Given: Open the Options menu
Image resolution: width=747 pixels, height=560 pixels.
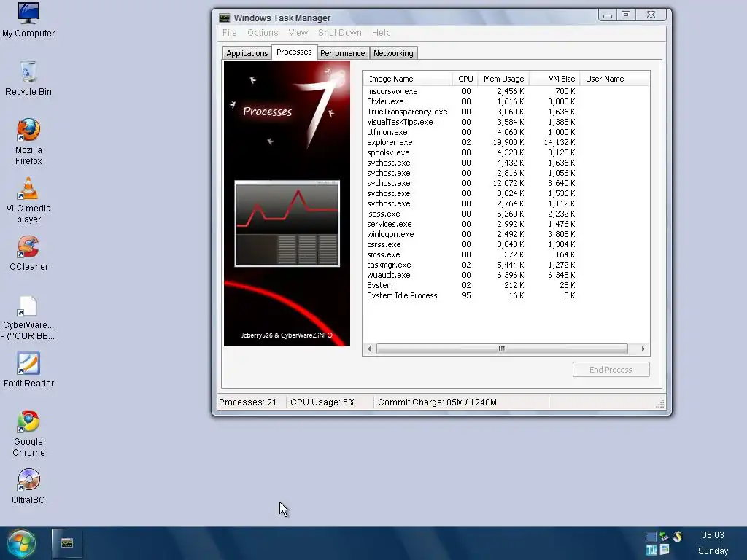Looking at the screenshot, I should 263,33.
